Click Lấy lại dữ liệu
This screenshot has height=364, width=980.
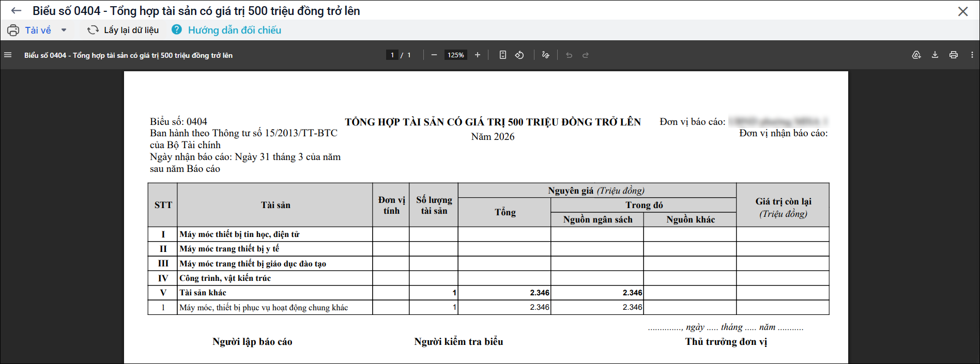(x=131, y=30)
